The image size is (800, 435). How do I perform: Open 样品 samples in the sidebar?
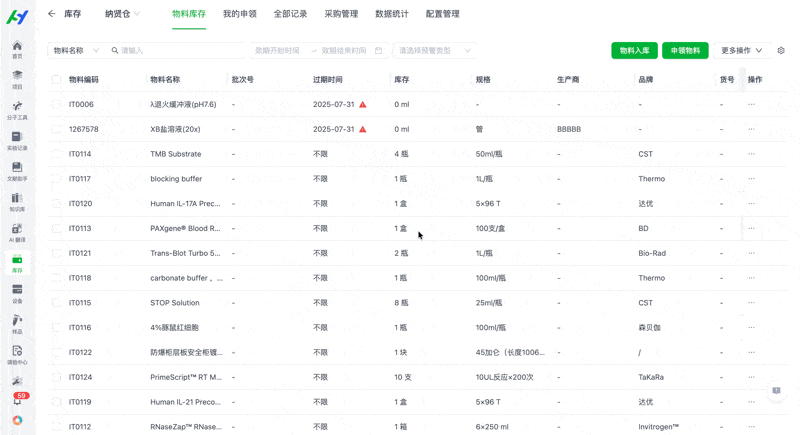(x=17, y=324)
